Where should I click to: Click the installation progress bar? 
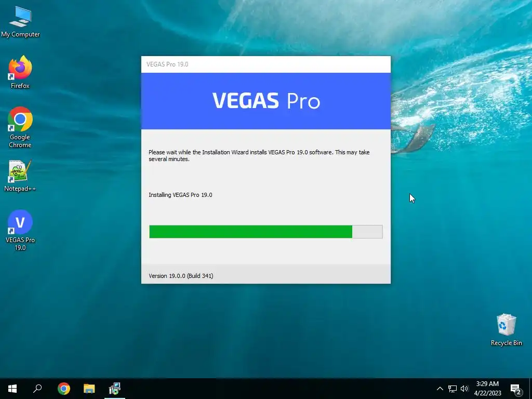point(265,232)
